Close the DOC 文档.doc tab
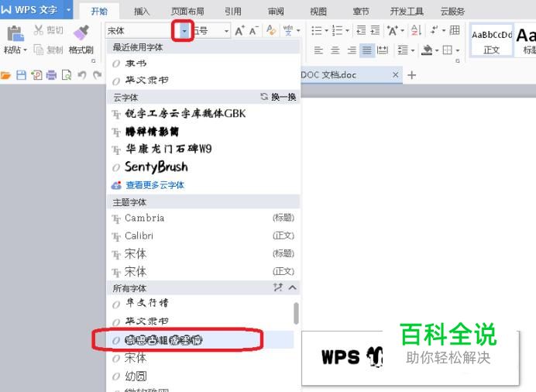Viewport: 536px width, 392px height. (x=396, y=74)
